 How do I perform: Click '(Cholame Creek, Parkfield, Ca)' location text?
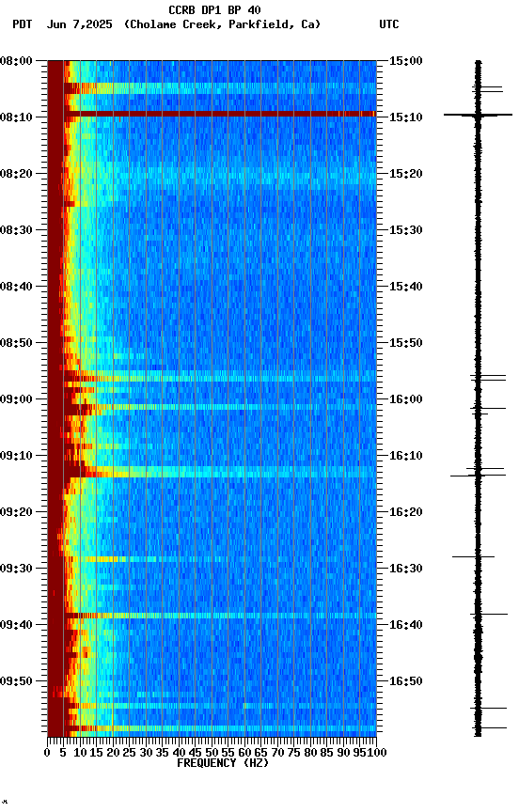click(222, 24)
